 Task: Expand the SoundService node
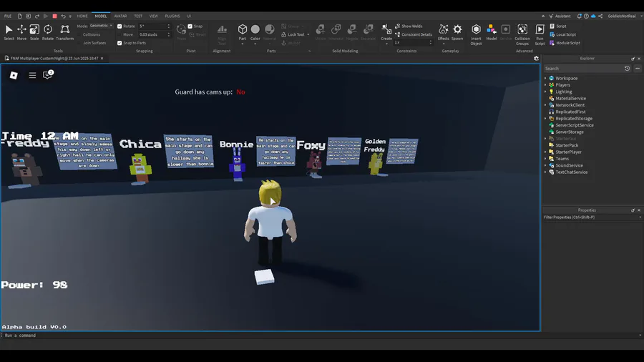[x=545, y=165]
